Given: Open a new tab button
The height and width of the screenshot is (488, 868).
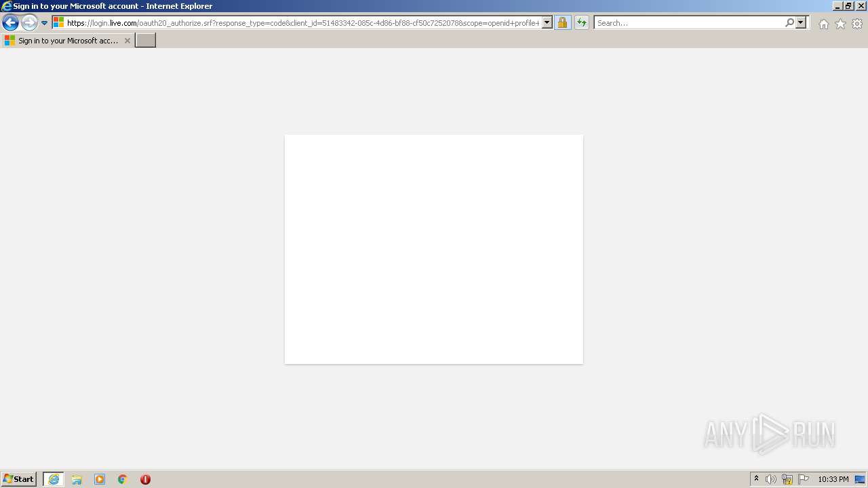Looking at the screenshot, I should click(146, 40).
